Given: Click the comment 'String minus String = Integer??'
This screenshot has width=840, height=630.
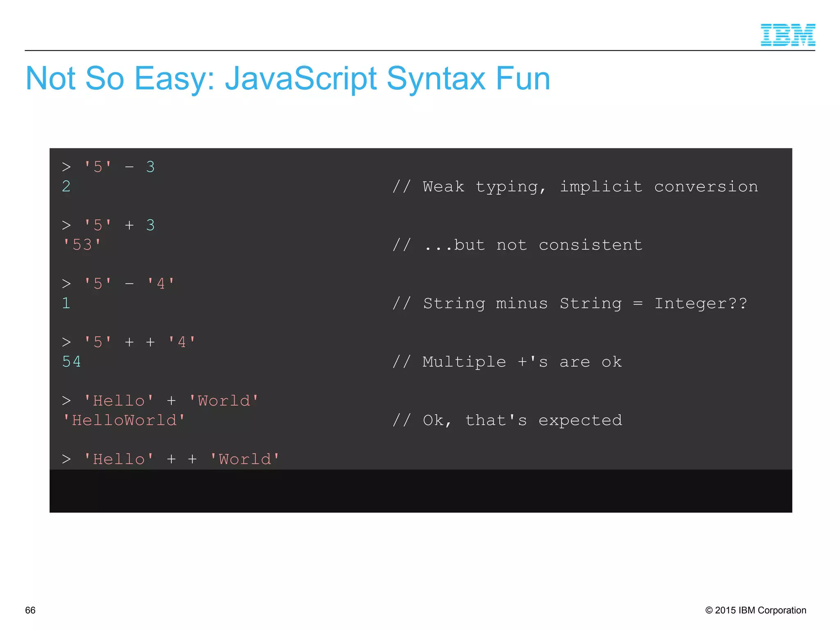Looking at the screenshot, I should pos(570,304).
